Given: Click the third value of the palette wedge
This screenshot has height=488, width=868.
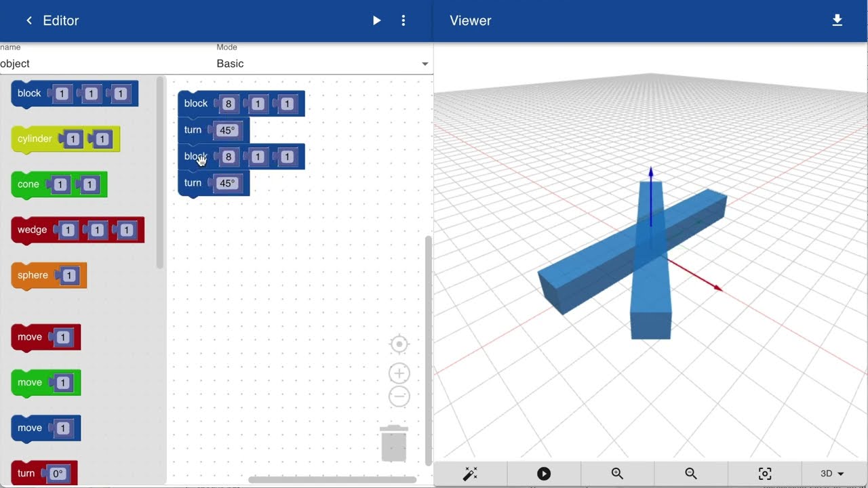Looking at the screenshot, I should pos(126,230).
